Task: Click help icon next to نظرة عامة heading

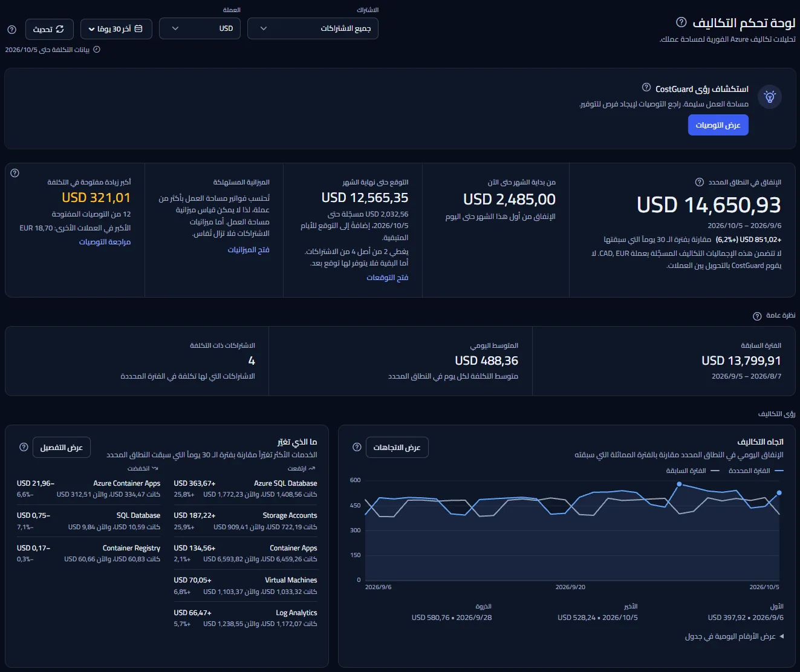Action: 757,316
